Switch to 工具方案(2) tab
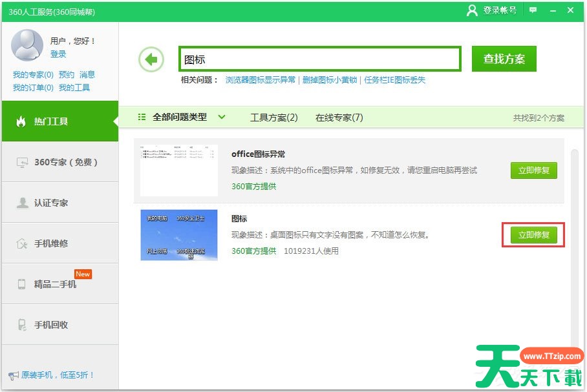This screenshot has height=392, width=587. [x=274, y=118]
